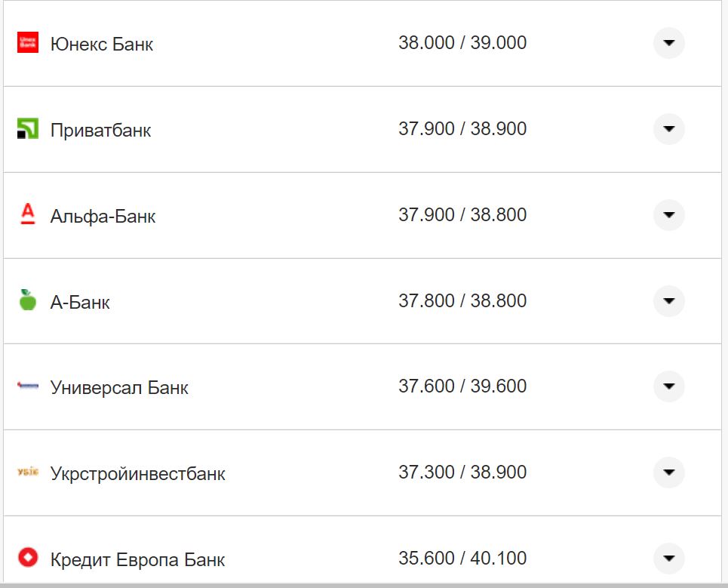
Task: Click the А-Банк rate 37.800 / 38.800
Action: point(462,301)
